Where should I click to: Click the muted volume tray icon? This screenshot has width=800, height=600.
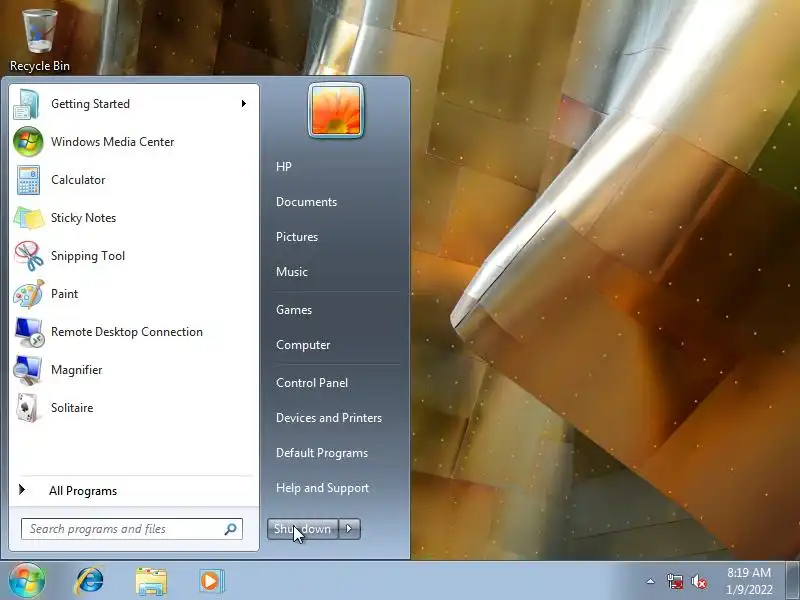(699, 582)
